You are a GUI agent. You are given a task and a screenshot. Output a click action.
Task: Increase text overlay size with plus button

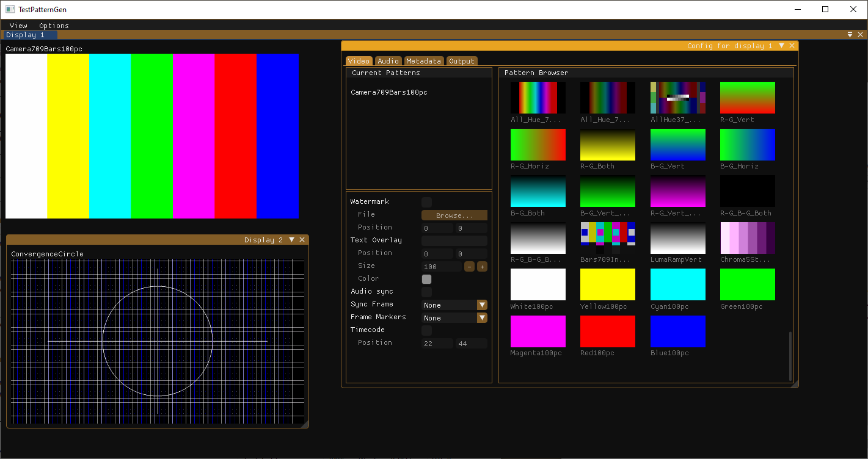coord(482,266)
